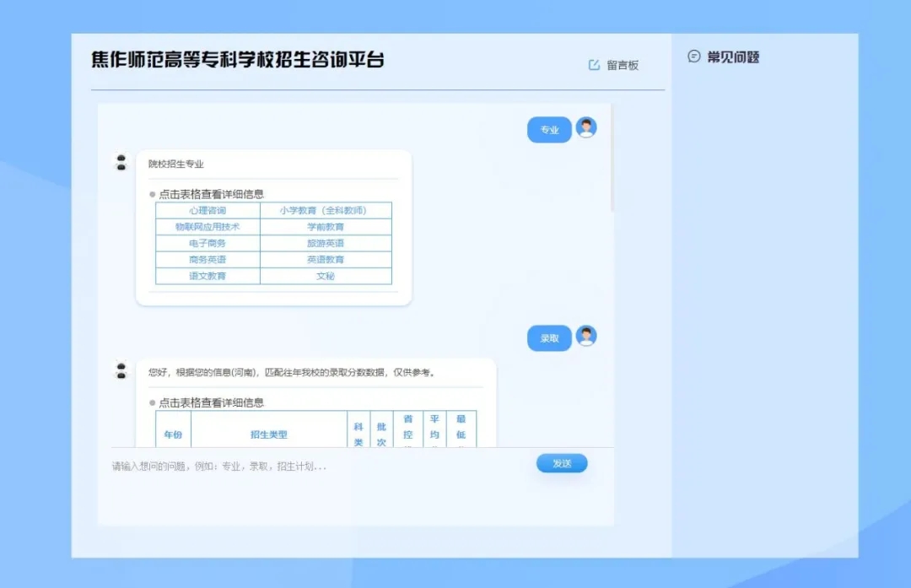This screenshot has height=588, width=911.
Task: Select the 专业 sent message bubble
Action: pyautogui.click(x=549, y=130)
